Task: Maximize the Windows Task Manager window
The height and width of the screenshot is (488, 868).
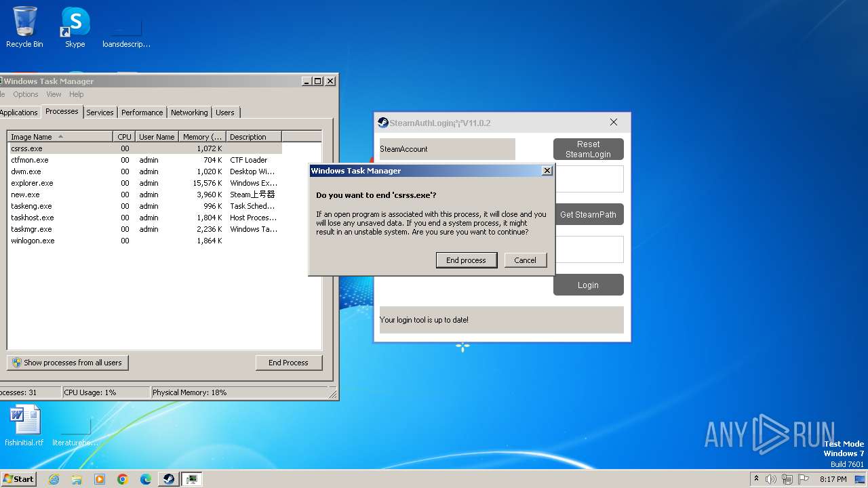Action: click(x=318, y=81)
